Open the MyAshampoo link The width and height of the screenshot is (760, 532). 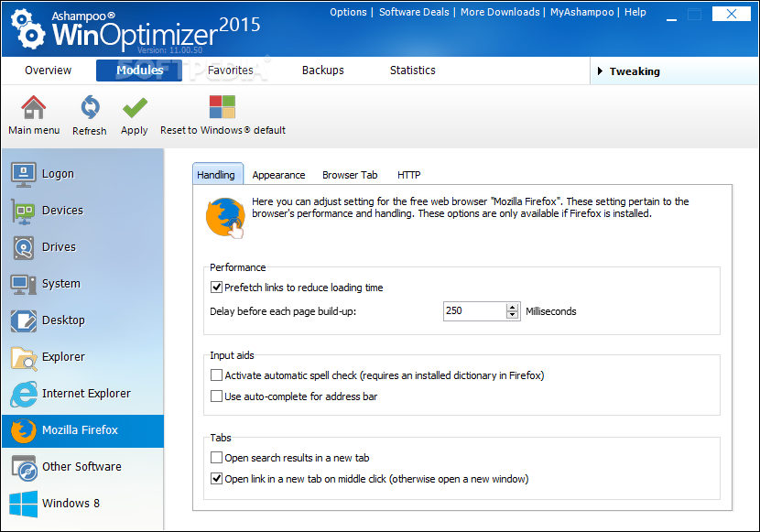(x=582, y=12)
